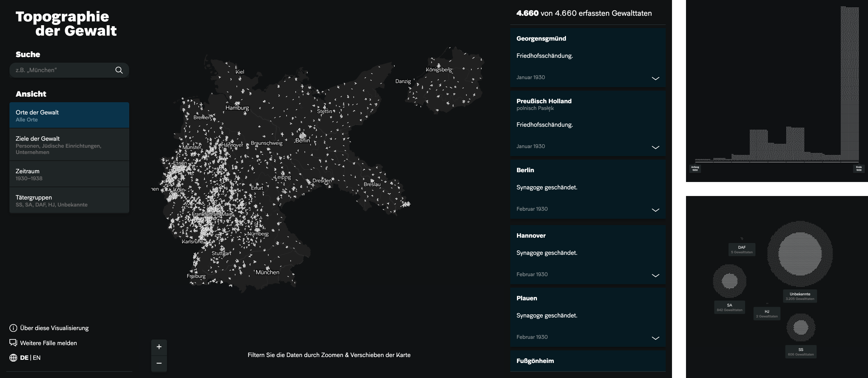Screen dimensions: 868x378
Task: Open the Zeitraum 1930–1938 view
Action: [x=69, y=174]
